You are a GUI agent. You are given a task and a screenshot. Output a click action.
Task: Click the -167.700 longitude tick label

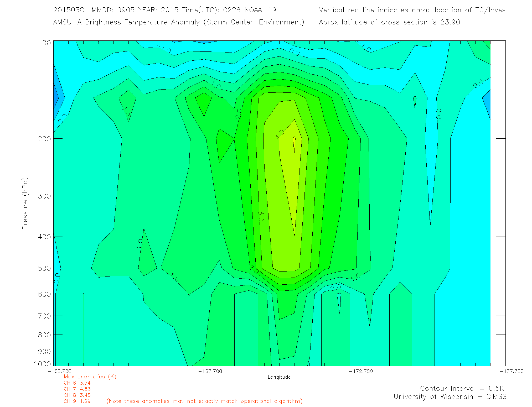[210, 371]
